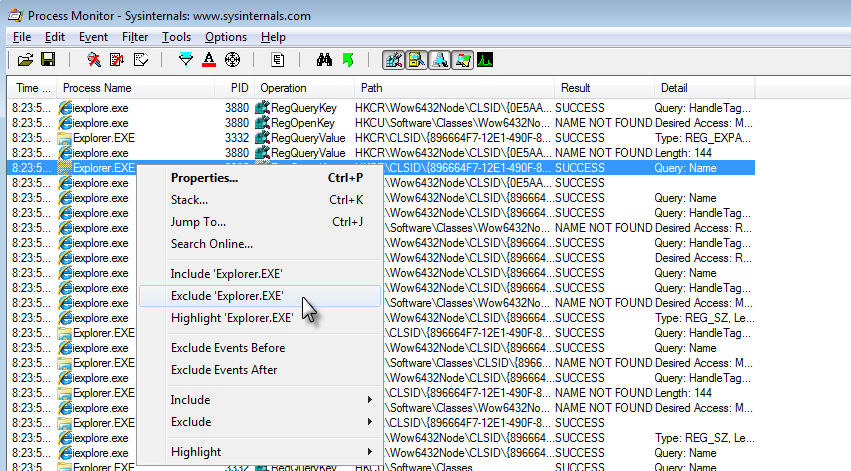Choose Stack... from the context menu

pyautogui.click(x=261, y=200)
